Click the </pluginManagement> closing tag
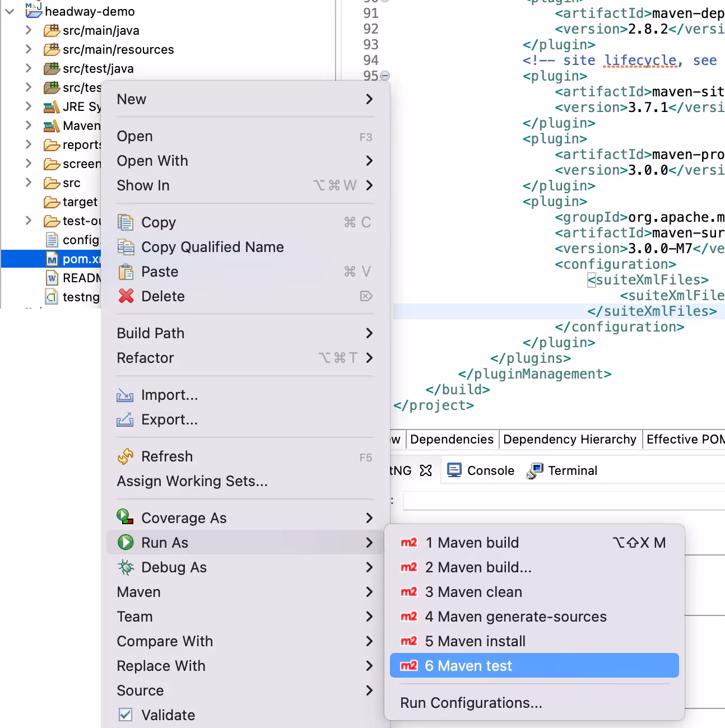 pos(535,374)
